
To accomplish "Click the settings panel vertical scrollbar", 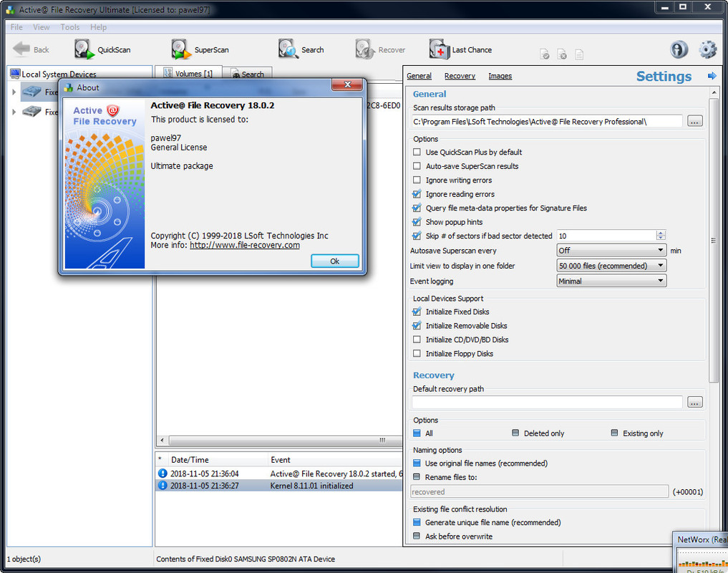I will (714, 240).
